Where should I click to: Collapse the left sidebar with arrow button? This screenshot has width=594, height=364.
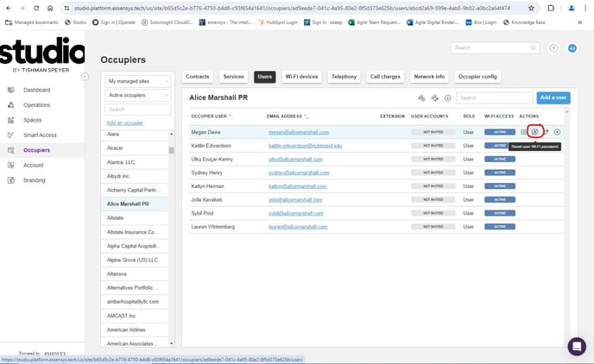click(x=85, y=77)
